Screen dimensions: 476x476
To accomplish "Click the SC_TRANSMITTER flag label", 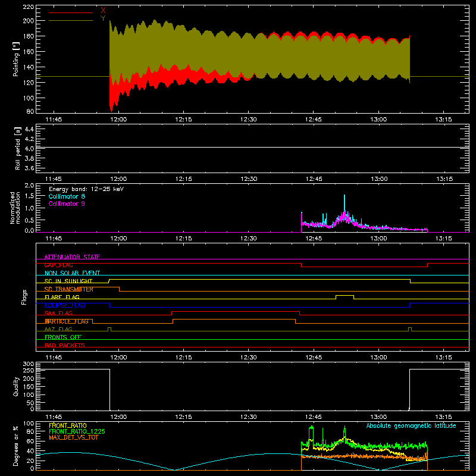I will point(69,289).
